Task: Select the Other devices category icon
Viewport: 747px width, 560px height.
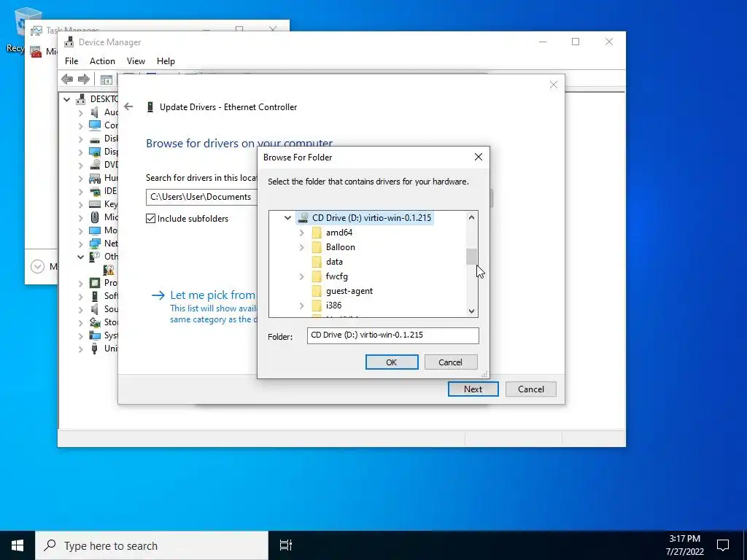Action: [x=95, y=257]
